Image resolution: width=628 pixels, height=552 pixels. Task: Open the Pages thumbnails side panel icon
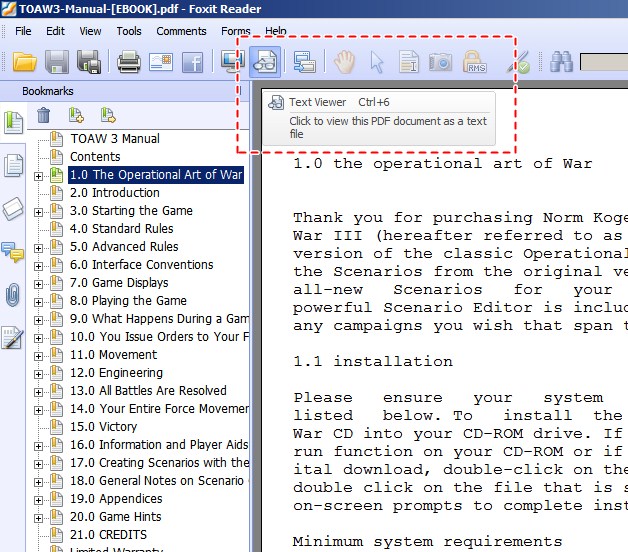(x=14, y=165)
